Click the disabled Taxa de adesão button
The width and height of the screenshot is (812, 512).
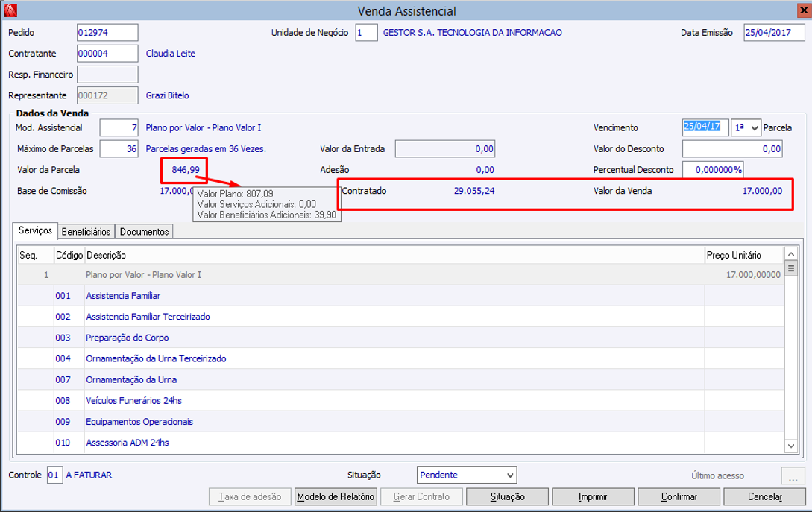click(250, 496)
